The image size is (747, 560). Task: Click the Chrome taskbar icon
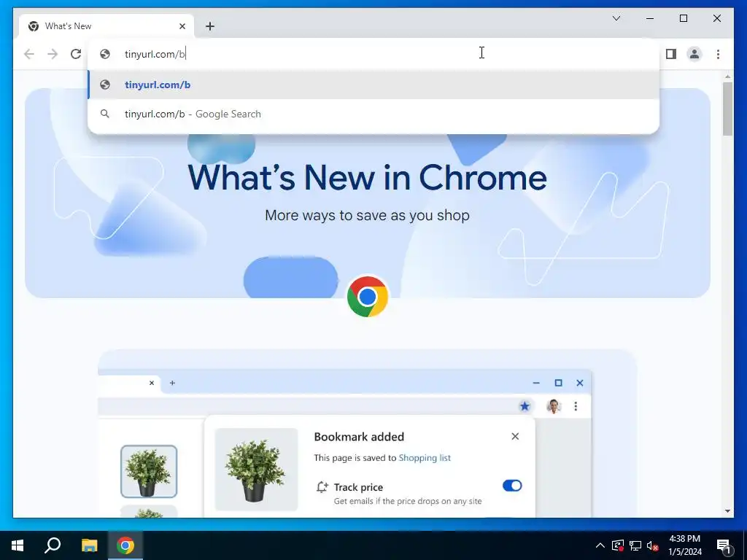pyautogui.click(x=125, y=545)
